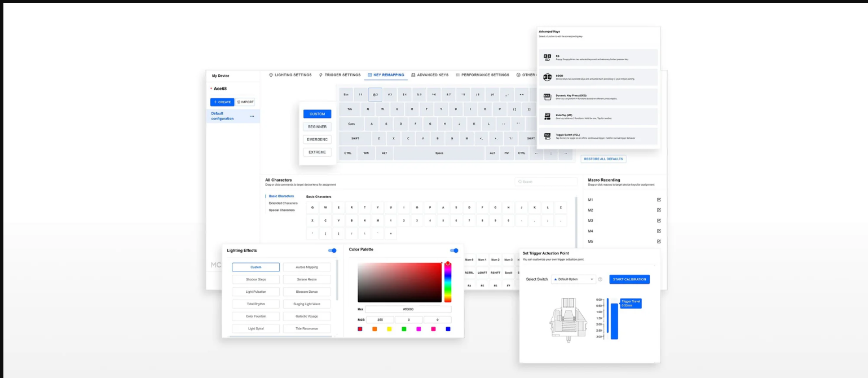The width and height of the screenshot is (868, 378).
Task: Open the Advanced Keys tab
Action: click(x=430, y=75)
